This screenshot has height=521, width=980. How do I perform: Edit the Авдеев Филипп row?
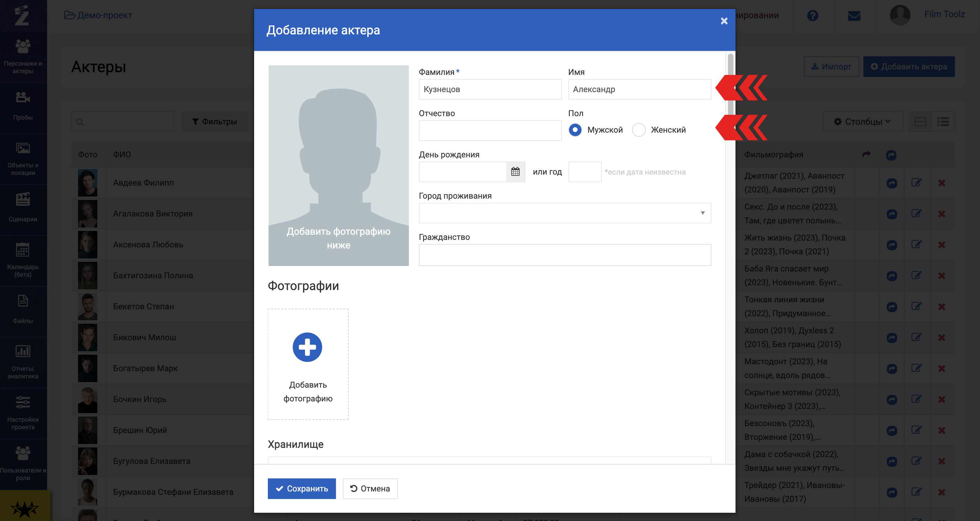click(x=916, y=182)
